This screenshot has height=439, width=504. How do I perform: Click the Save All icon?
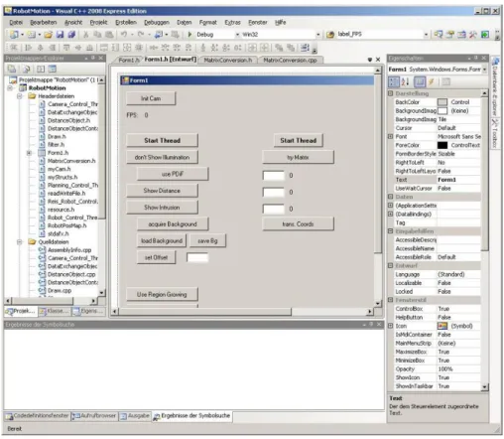[71, 34]
